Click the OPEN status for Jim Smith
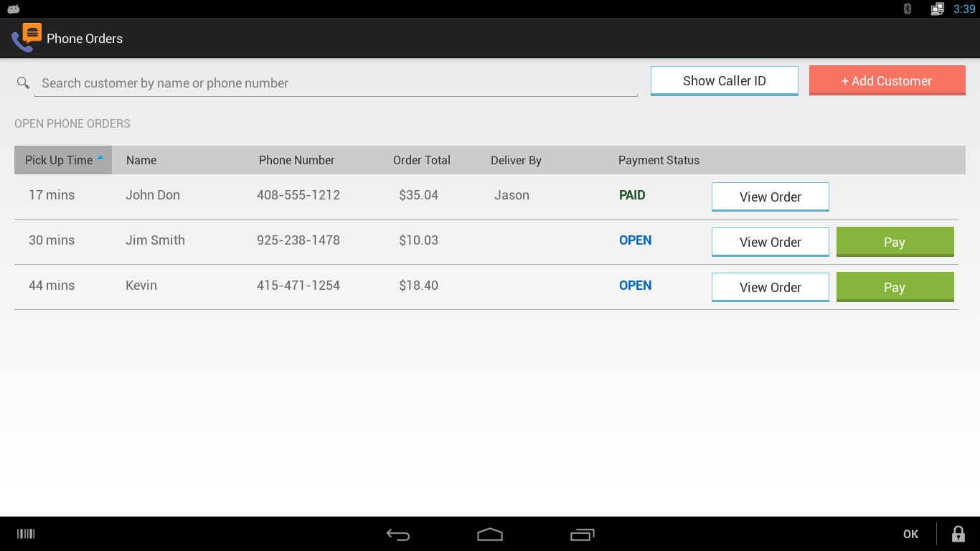Image resolution: width=980 pixels, height=551 pixels. click(636, 240)
